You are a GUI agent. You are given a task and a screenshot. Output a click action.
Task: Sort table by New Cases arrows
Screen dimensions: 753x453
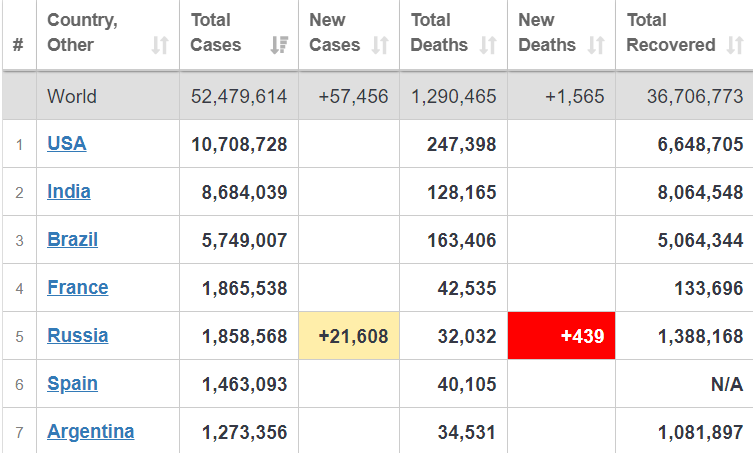pyautogui.click(x=380, y=45)
